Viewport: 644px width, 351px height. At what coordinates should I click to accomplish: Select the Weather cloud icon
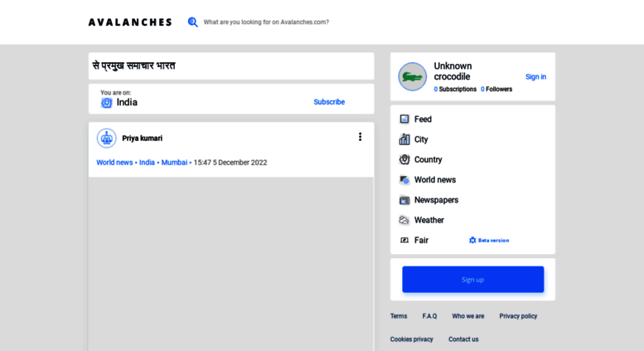(404, 220)
